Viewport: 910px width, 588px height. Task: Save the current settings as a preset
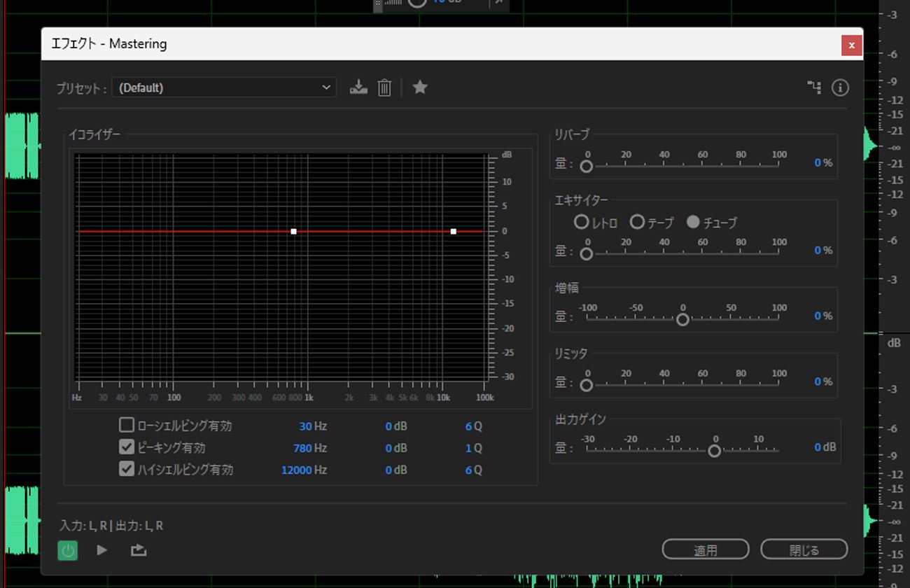point(358,87)
